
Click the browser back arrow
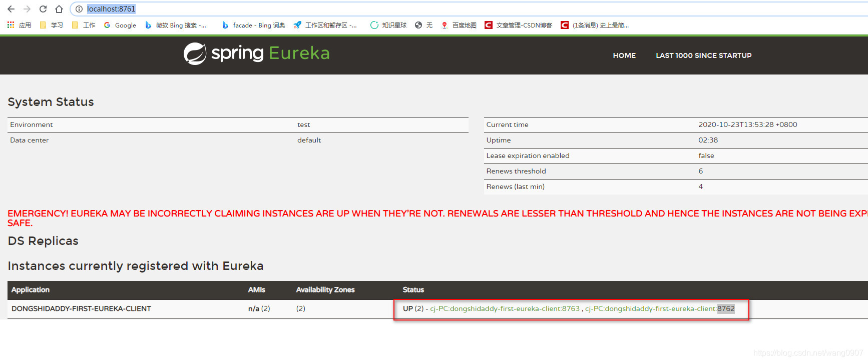11,9
